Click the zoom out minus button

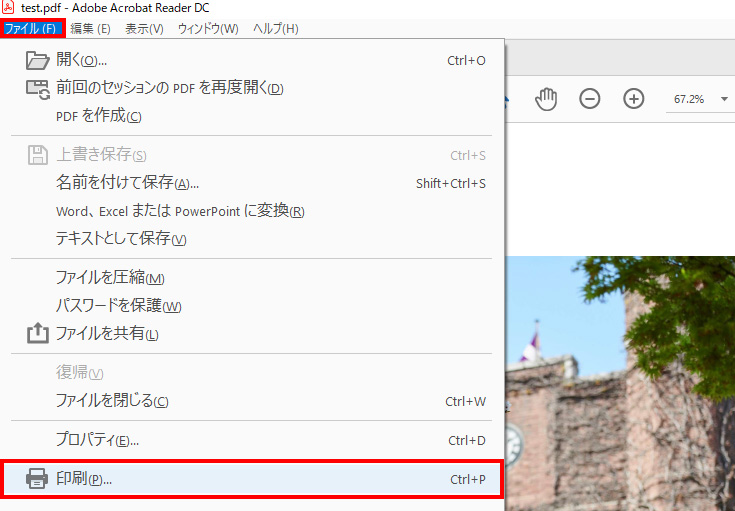click(590, 99)
